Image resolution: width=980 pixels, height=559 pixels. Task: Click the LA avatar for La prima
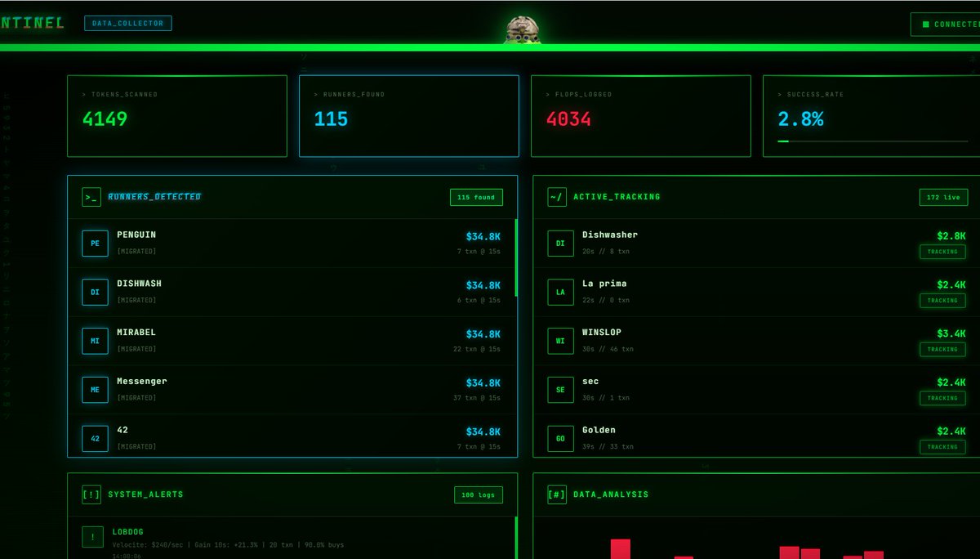[560, 292]
